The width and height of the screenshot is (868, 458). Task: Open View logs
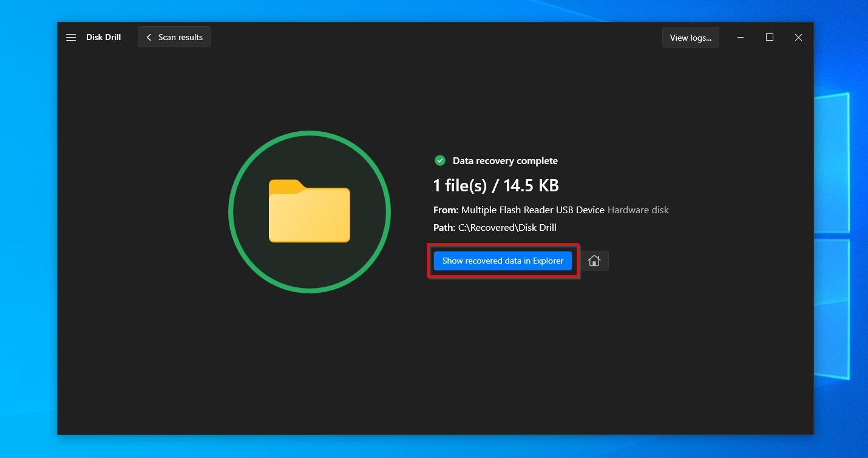691,38
